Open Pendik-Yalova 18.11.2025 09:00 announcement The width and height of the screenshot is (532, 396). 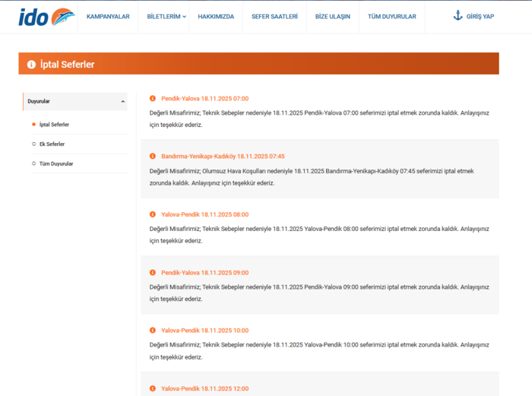(205, 272)
